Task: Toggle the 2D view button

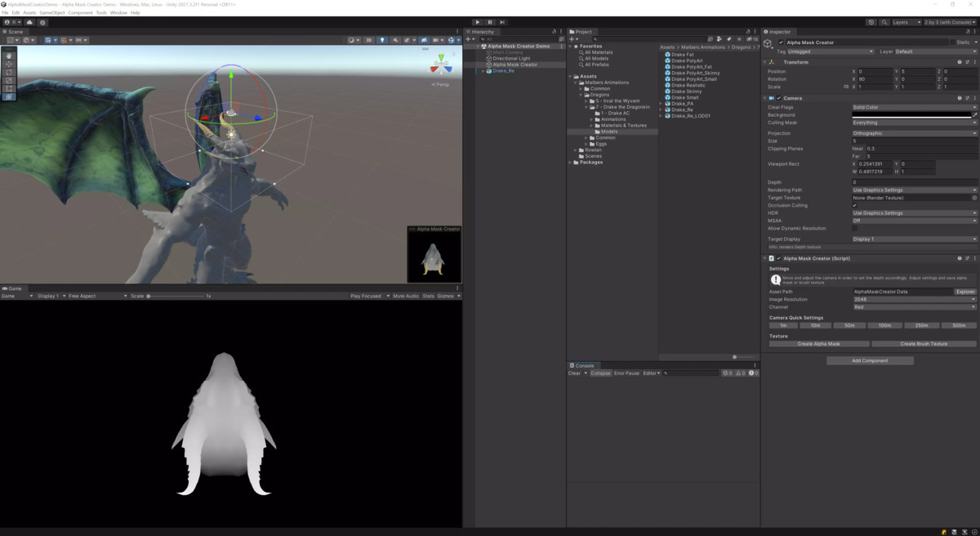Action: pyautogui.click(x=369, y=39)
